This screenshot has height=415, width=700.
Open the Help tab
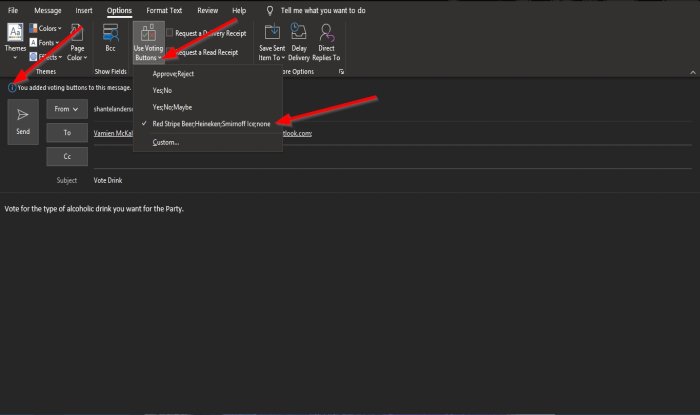click(239, 10)
